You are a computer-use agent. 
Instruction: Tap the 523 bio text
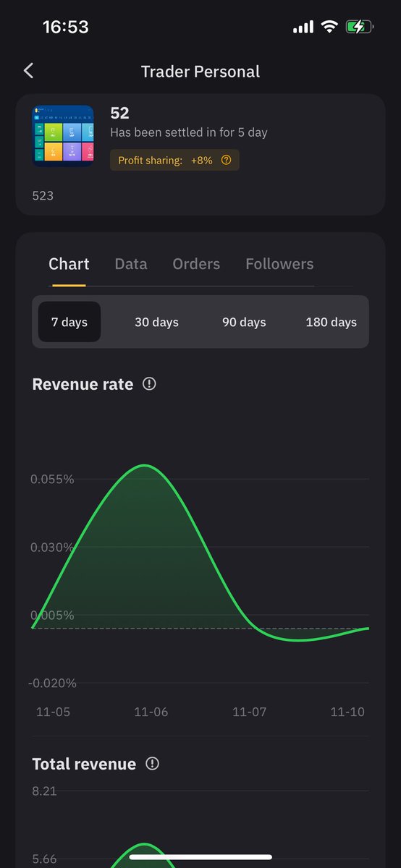point(43,195)
